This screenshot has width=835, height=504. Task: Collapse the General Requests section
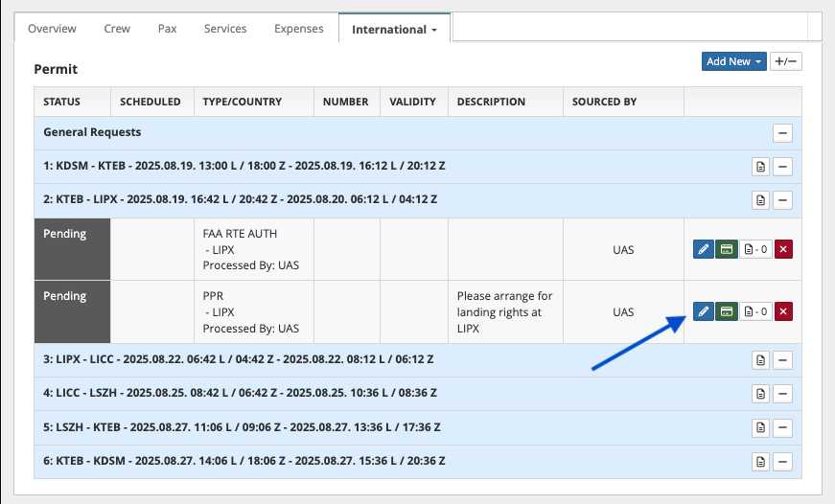[x=782, y=133]
